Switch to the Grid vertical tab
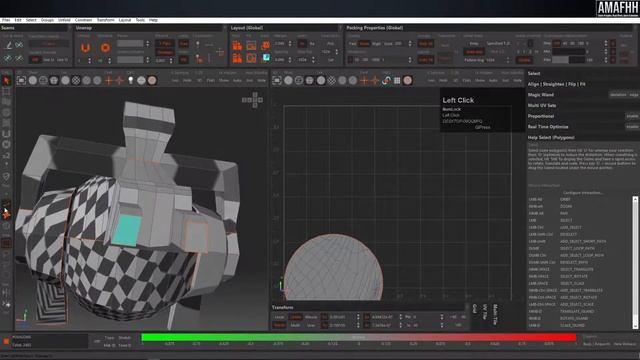The height and width of the screenshot is (360, 640). [x=475, y=309]
